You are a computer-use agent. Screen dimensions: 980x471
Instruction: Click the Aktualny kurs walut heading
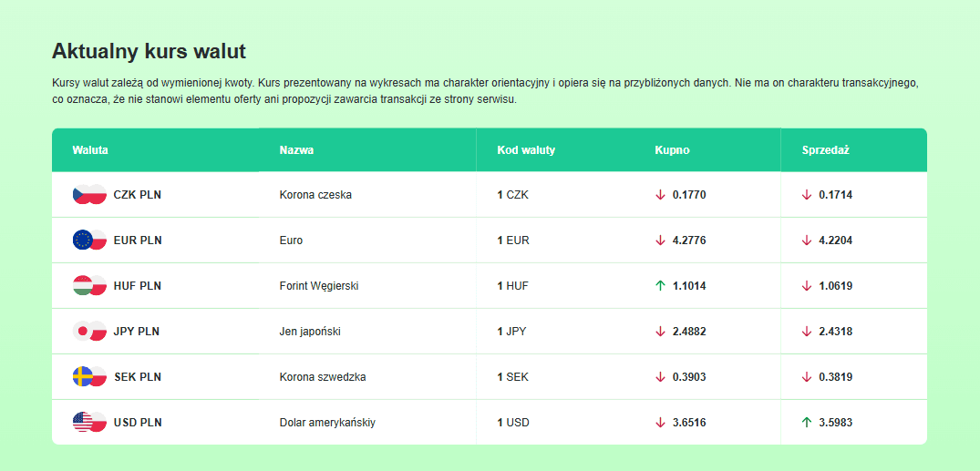pyautogui.click(x=149, y=51)
